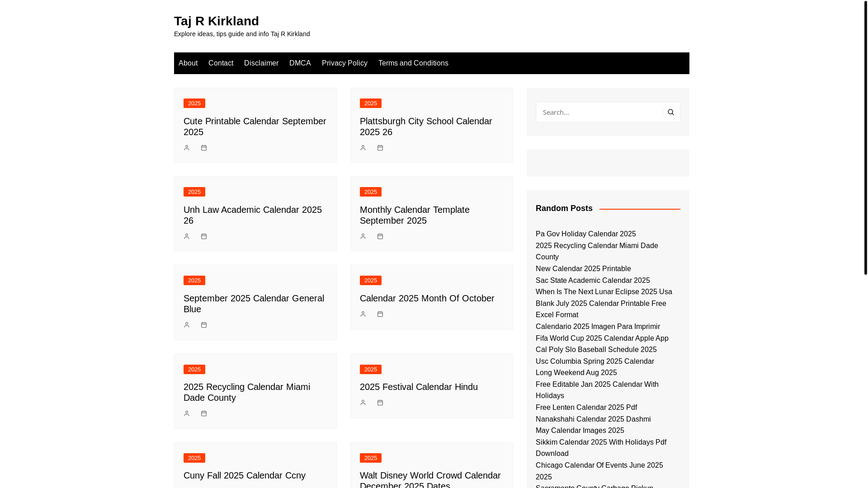868x488 pixels.
Task: Open post September 2025 Calendar General Blue
Action: (254, 304)
